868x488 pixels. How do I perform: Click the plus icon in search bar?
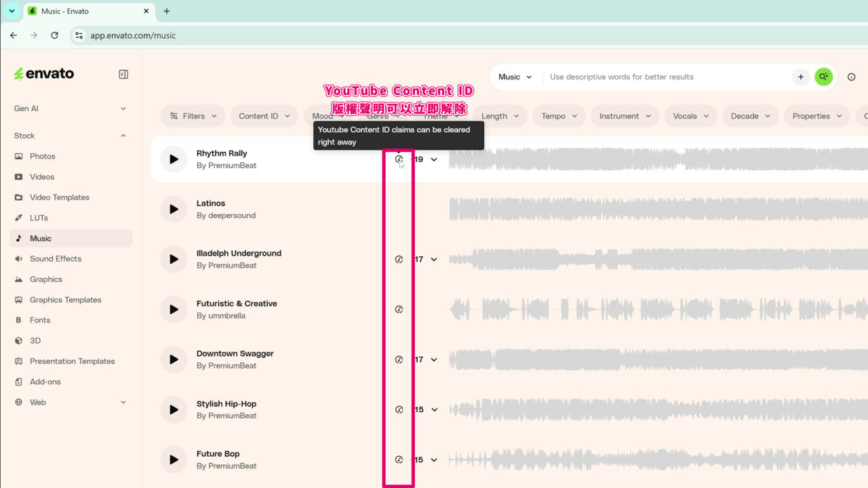coord(801,77)
